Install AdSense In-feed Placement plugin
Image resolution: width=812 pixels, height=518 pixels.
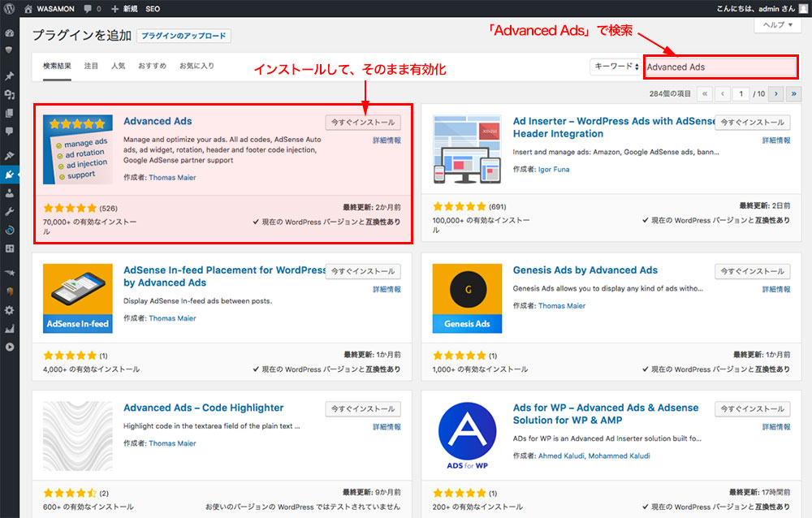(x=363, y=271)
